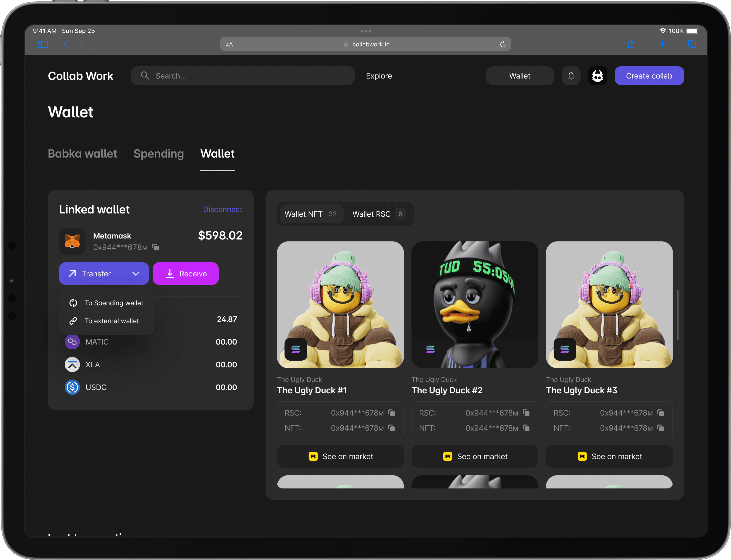Click the NFT list scrollbar
The image size is (731, 560).
tap(677, 315)
